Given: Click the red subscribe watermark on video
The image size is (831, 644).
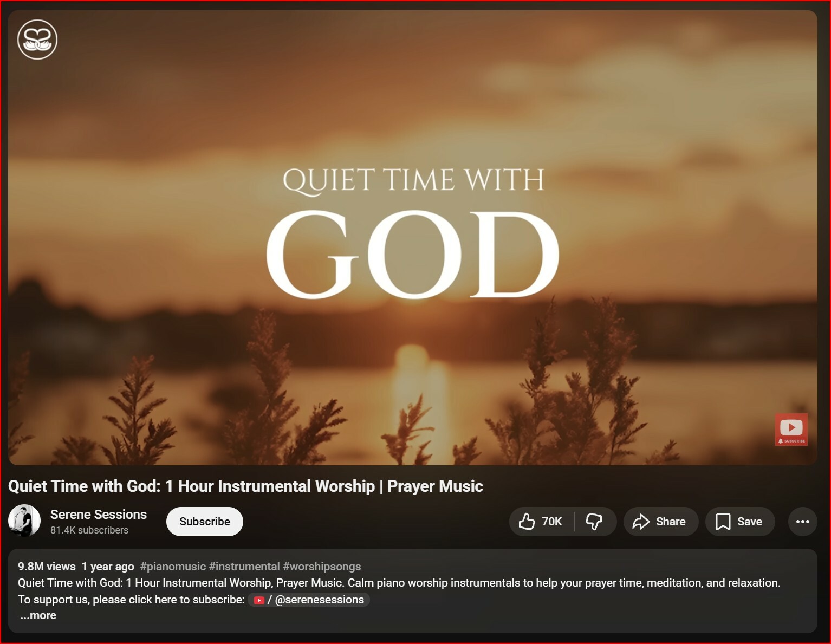Looking at the screenshot, I should click(x=791, y=430).
